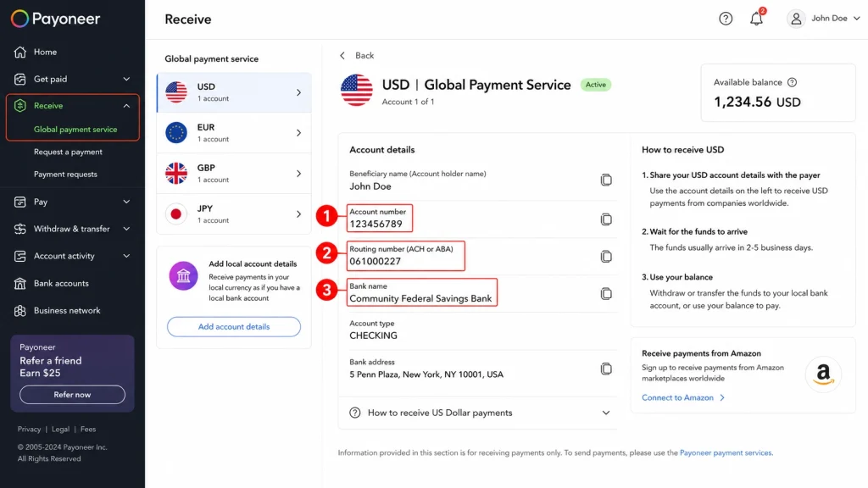The image size is (868, 488).
Task: Click the question icon beside How to receive
Action: point(355,413)
